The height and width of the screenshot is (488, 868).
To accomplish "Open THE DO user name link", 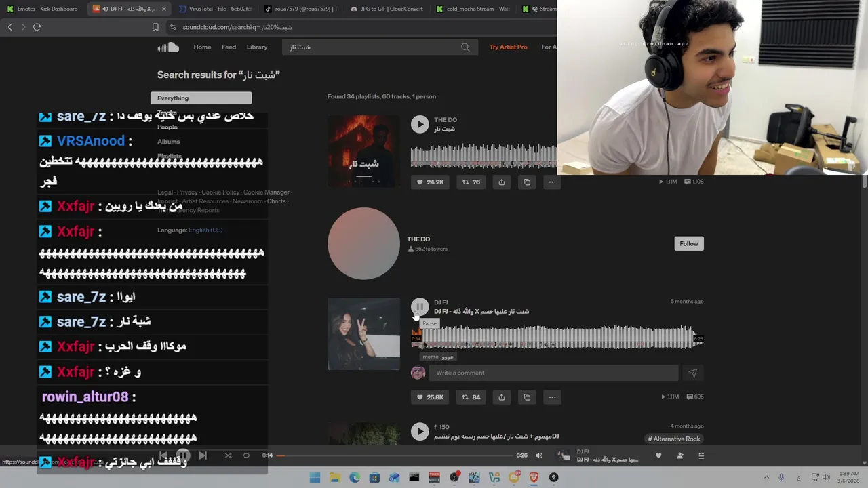I will 418,239.
